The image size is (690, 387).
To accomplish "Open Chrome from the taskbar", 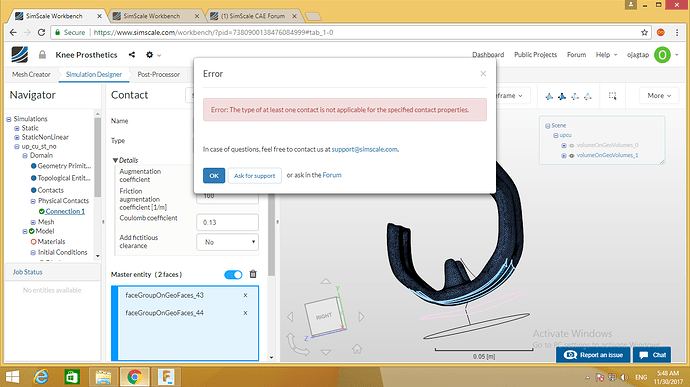I will pos(134,377).
